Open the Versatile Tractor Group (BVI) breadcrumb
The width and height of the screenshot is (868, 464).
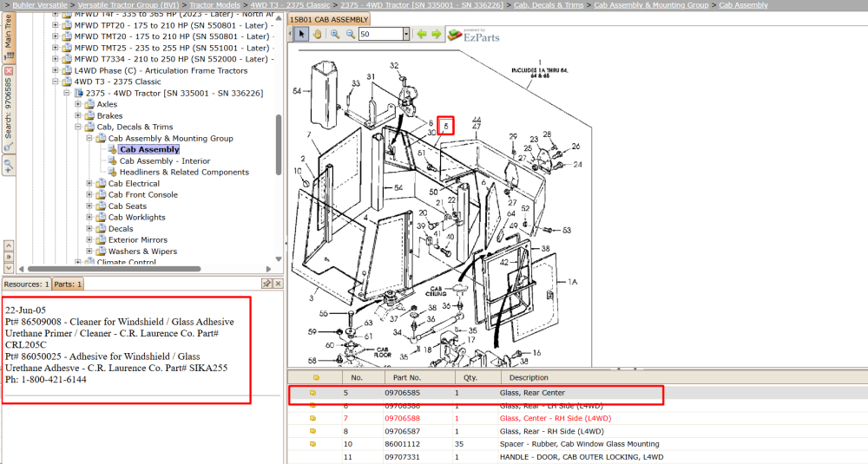coord(128,5)
